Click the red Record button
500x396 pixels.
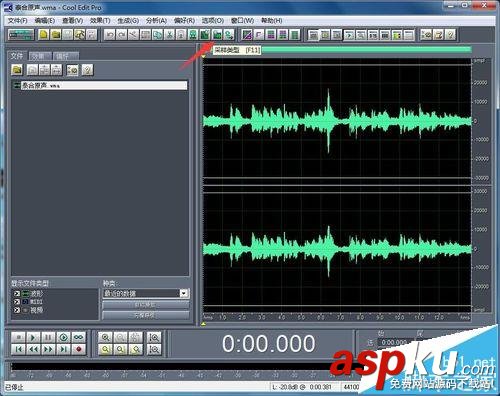[79, 349]
